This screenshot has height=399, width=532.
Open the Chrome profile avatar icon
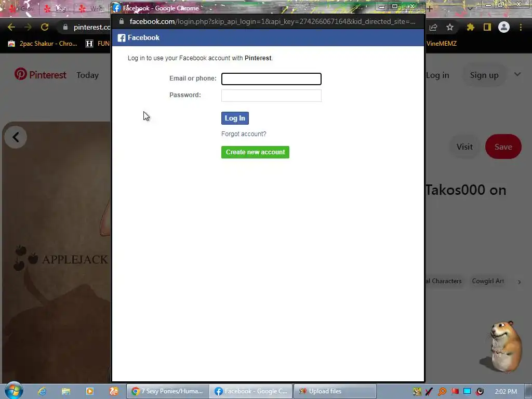pos(504,27)
